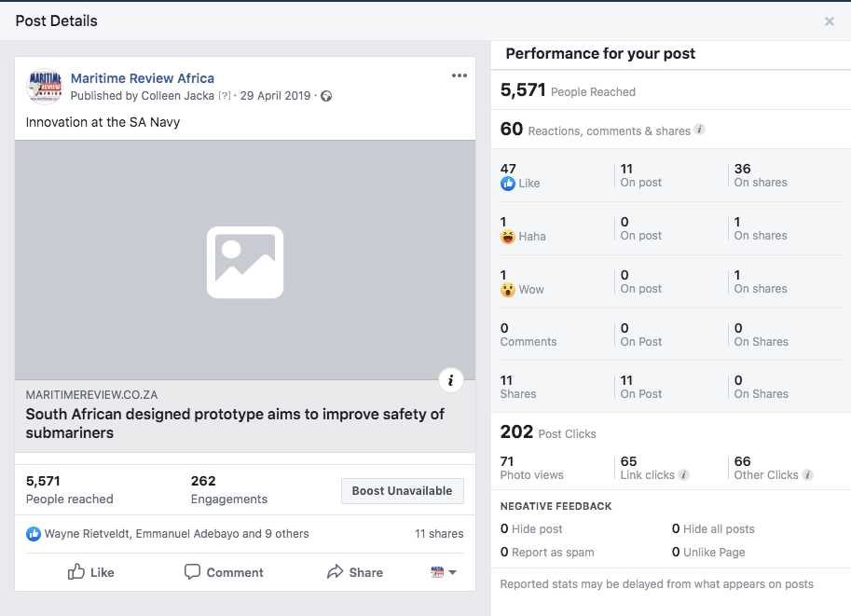The image size is (851, 616).
Task: Open the 11 shares link
Action: coord(439,534)
